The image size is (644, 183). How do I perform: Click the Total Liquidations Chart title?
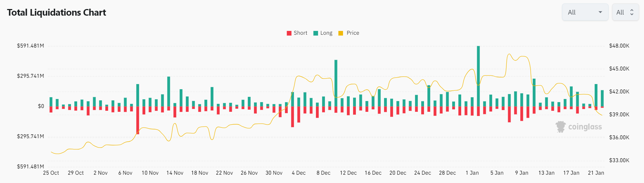point(57,13)
